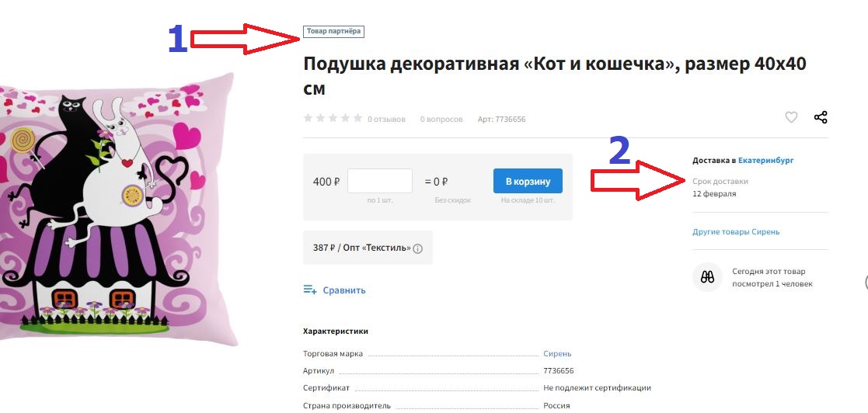Screen dimensions: 868x413
Task: Click the quantity input field
Action: coord(380,181)
